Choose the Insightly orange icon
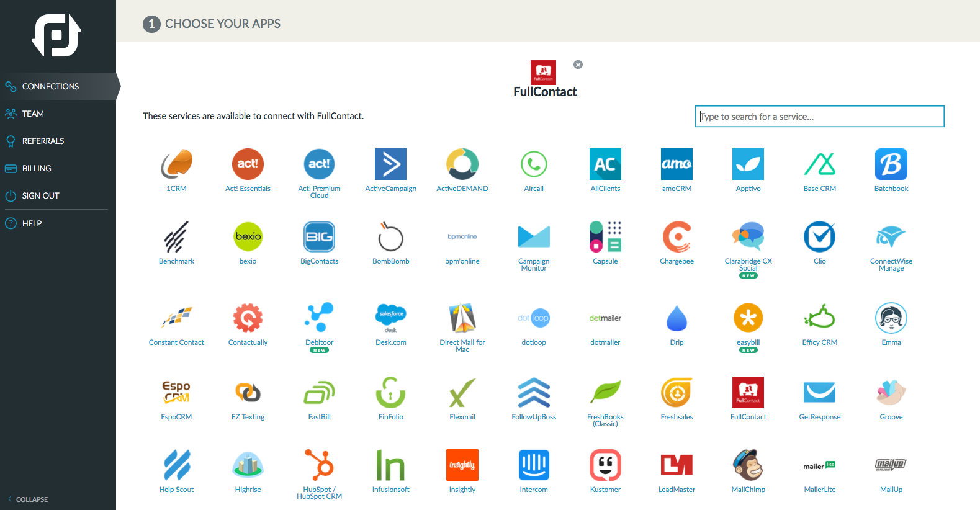Viewport: 980px width, 510px height. [462, 465]
